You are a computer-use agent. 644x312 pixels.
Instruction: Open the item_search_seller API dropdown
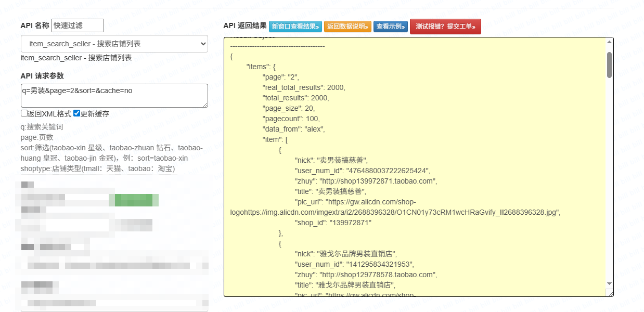point(114,44)
